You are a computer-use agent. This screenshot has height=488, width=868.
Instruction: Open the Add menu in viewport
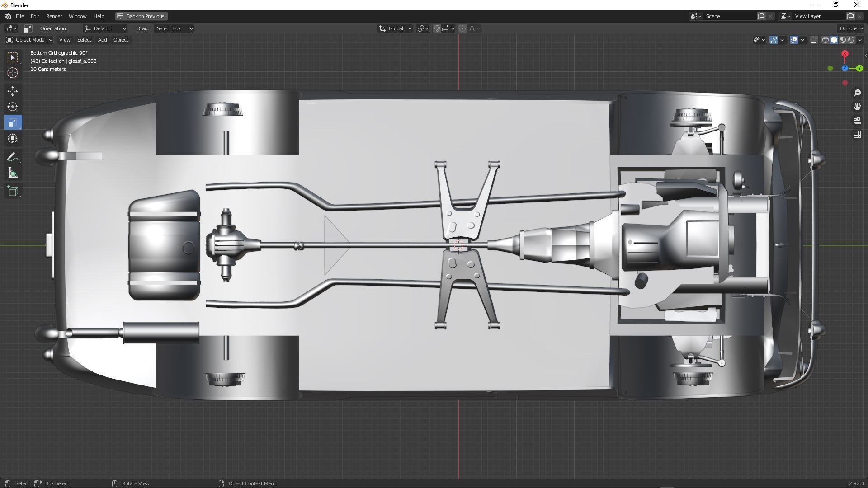pos(102,40)
